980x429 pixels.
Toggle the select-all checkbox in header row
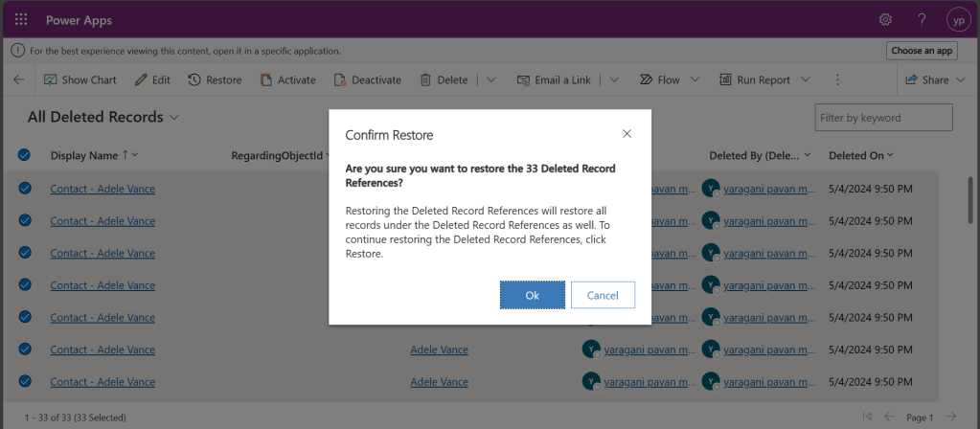click(x=25, y=155)
